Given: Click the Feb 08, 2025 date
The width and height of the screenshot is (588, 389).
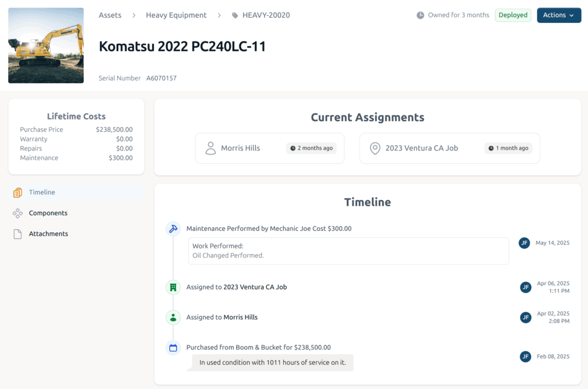Looking at the screenshot, I should [x=553, y=356].
